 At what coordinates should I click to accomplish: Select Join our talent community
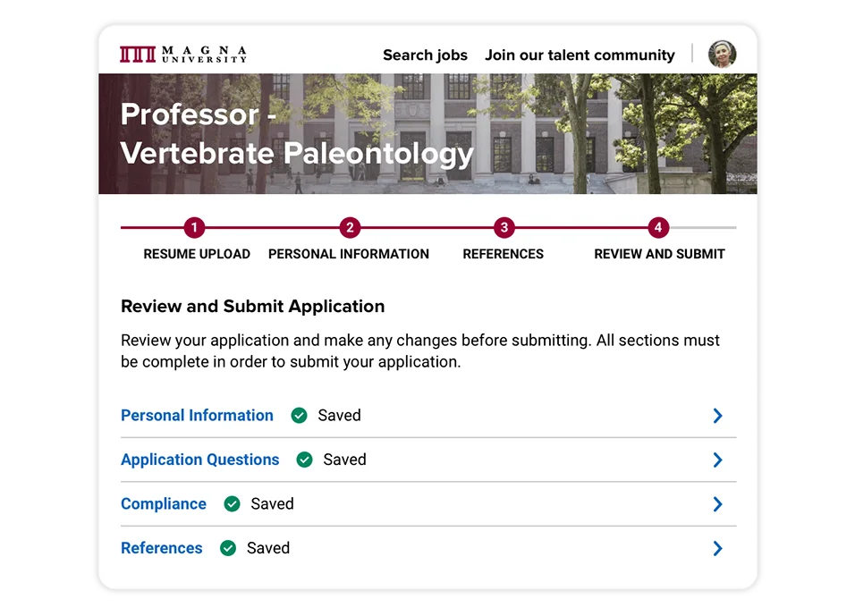point(579,55)
